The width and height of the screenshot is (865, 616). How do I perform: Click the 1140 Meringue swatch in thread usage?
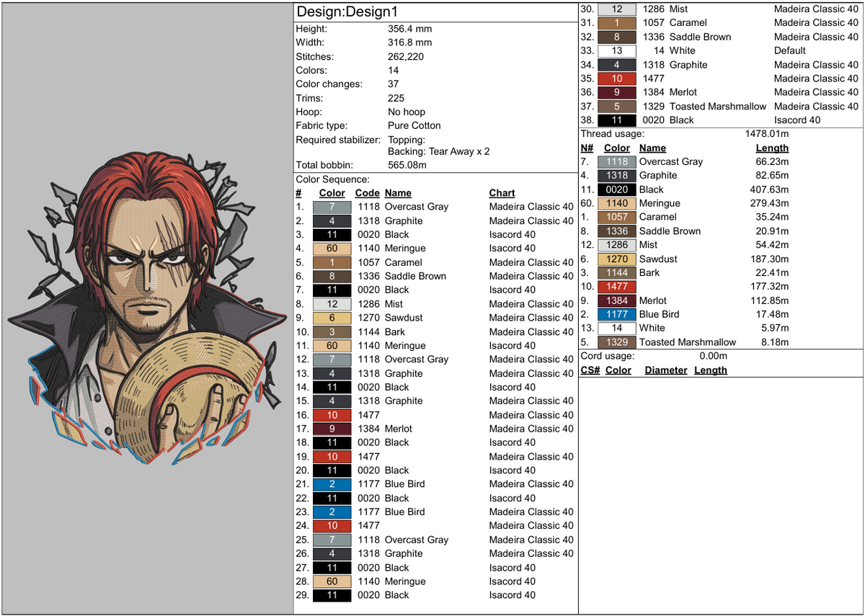(617, 203)
